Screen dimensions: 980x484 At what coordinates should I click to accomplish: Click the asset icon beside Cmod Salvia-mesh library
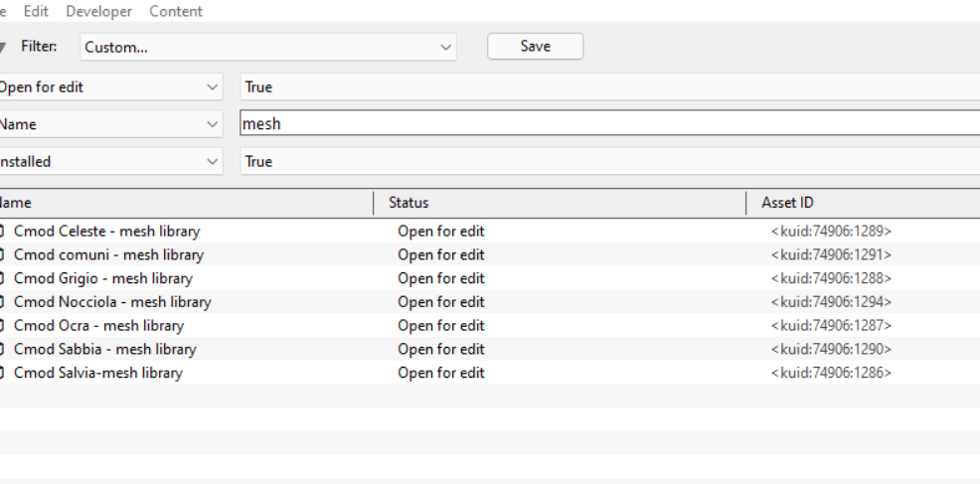[1, 373]
